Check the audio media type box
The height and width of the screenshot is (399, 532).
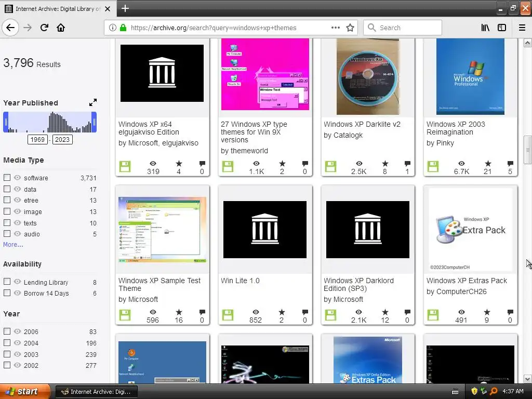click(7, 233)
